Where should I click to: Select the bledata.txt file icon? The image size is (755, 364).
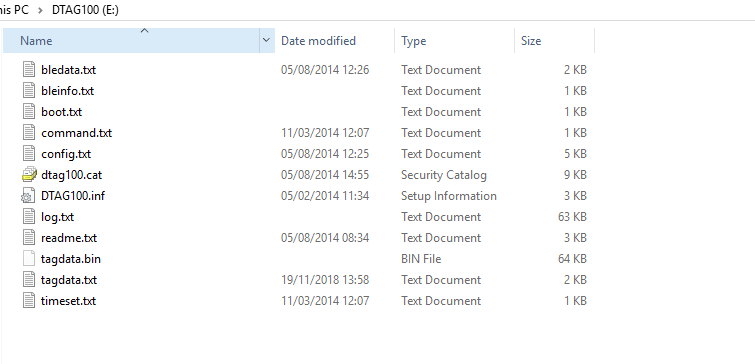click(x=29, y=70)
